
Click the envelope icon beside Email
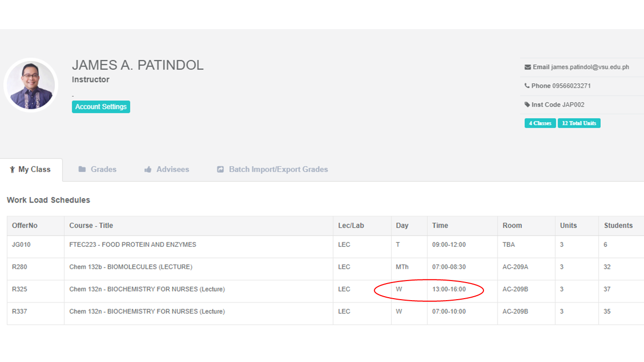pos(527,67)
